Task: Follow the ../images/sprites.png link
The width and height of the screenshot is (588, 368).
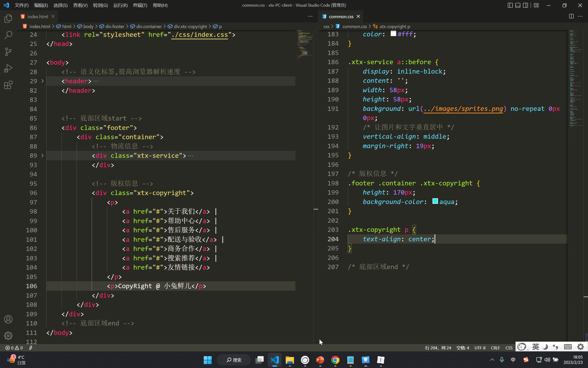Action: coord(463,109)
